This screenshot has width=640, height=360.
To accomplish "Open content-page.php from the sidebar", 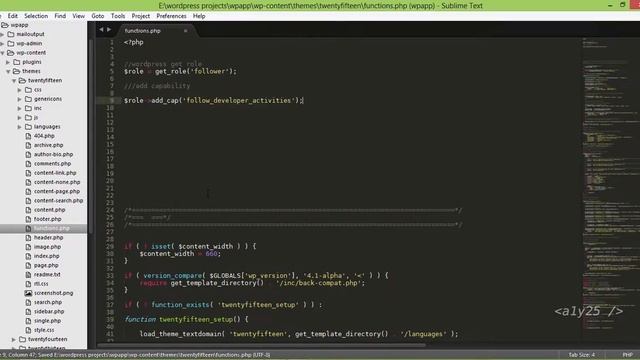I will (x=57, y=191).
